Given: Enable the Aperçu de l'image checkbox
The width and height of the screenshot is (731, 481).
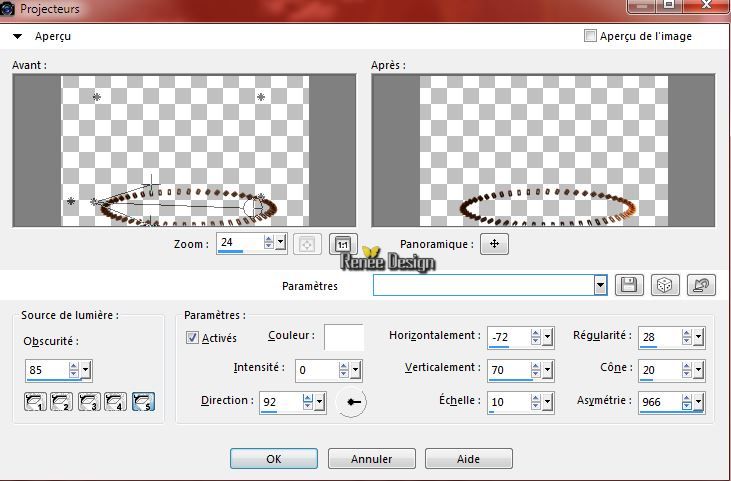Looking at the screenshot, I should (x=590, y=36).
